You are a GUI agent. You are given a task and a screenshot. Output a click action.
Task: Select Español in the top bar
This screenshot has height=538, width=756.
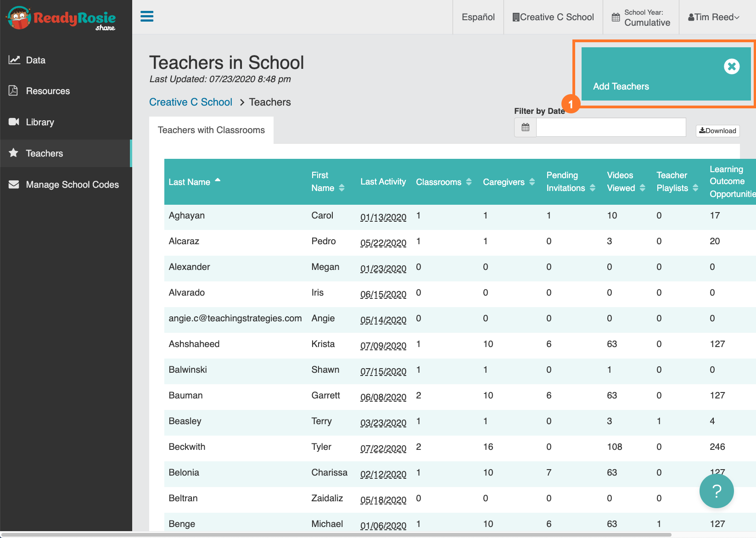[478, 17]
